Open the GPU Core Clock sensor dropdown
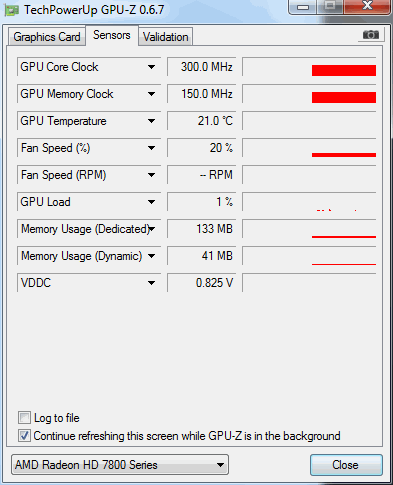Image resolution: width=393 pixels, height=485 pixels. (x=152, y=67)
